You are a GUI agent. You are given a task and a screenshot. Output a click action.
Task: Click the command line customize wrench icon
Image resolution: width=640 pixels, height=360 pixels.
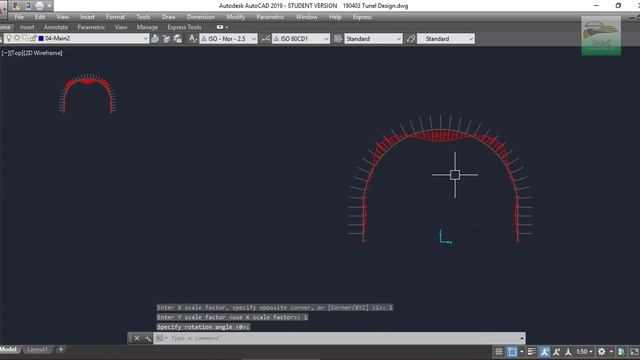pos(147,338)
